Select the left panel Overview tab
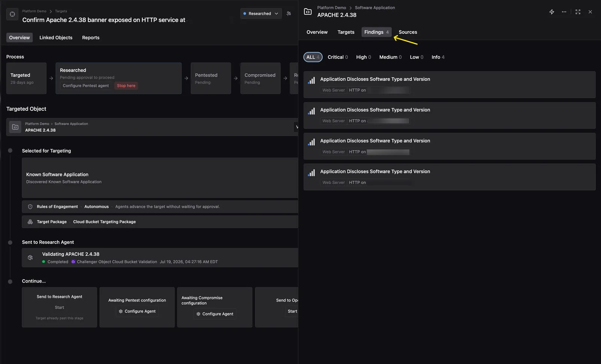 coord(20,38)
